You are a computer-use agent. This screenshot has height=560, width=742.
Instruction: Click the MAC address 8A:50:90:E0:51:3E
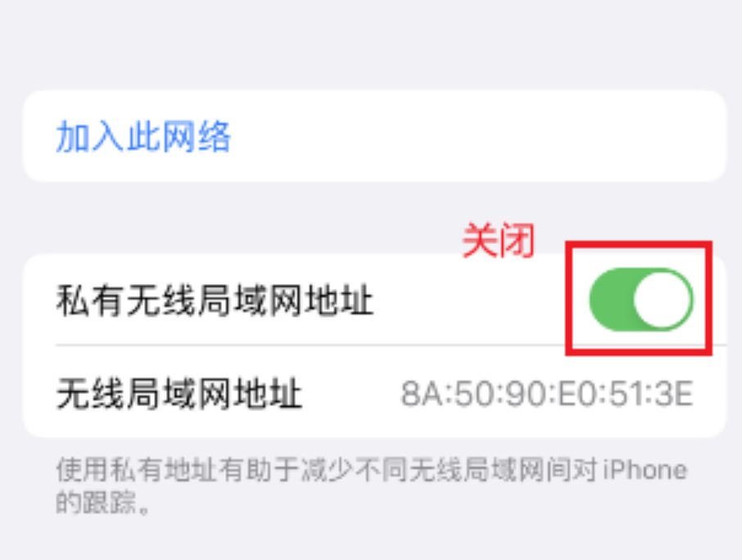547,393
